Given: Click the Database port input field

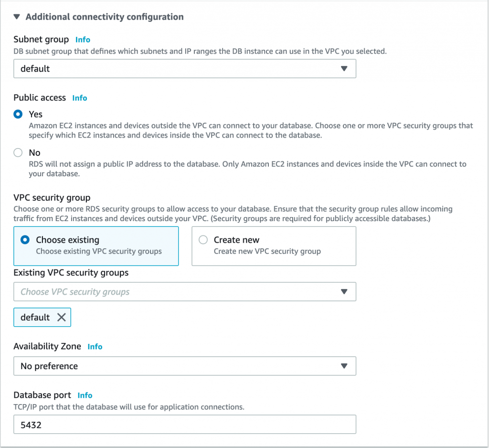Looking at the screenshot, I should point(184,424).
